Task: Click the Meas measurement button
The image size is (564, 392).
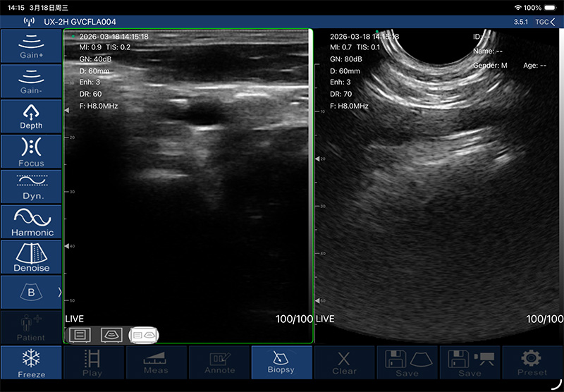Action: pos(156,362)
